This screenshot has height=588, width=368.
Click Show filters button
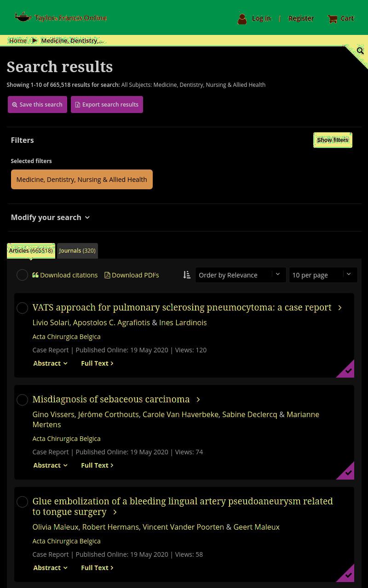tap(333, 140)
